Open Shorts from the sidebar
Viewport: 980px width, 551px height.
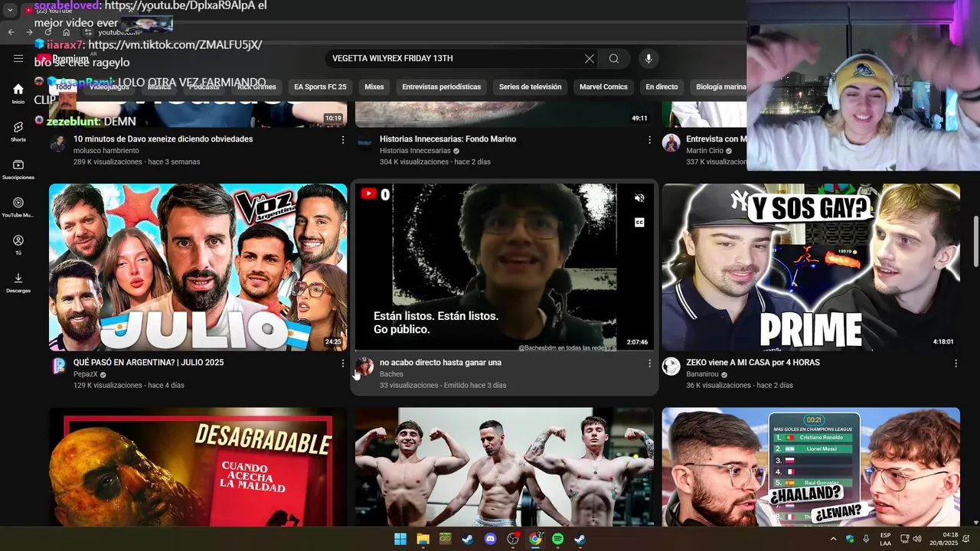tap(18, 132)
